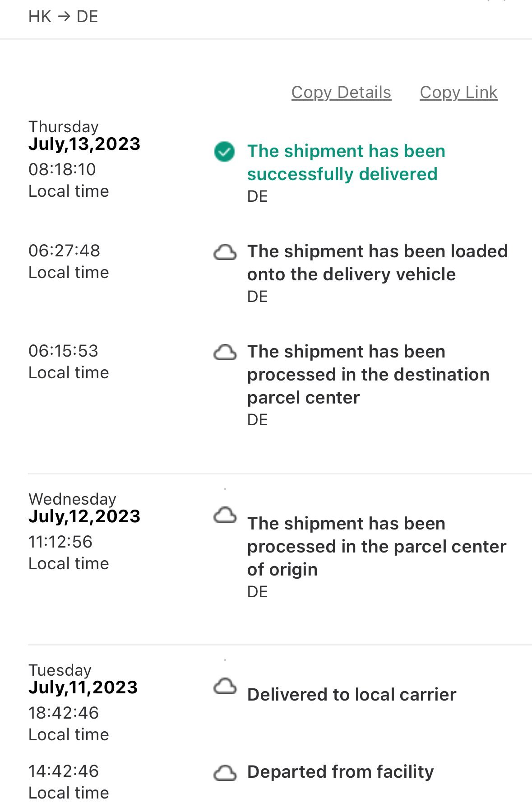The width and height of the screenshot is (532, 808).
Task: Click cloud icon next to destination parcel center
Action: (225, 353)
